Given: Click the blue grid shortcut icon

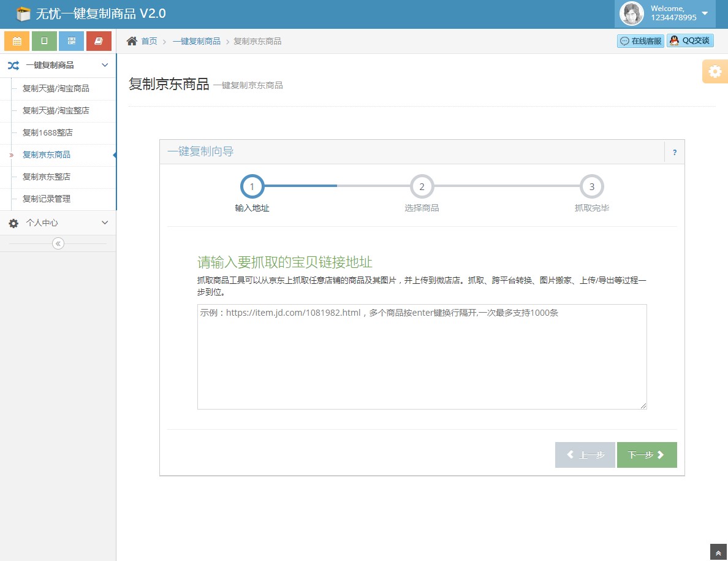Looking at the screenshot, I should [x=72, y=41].
